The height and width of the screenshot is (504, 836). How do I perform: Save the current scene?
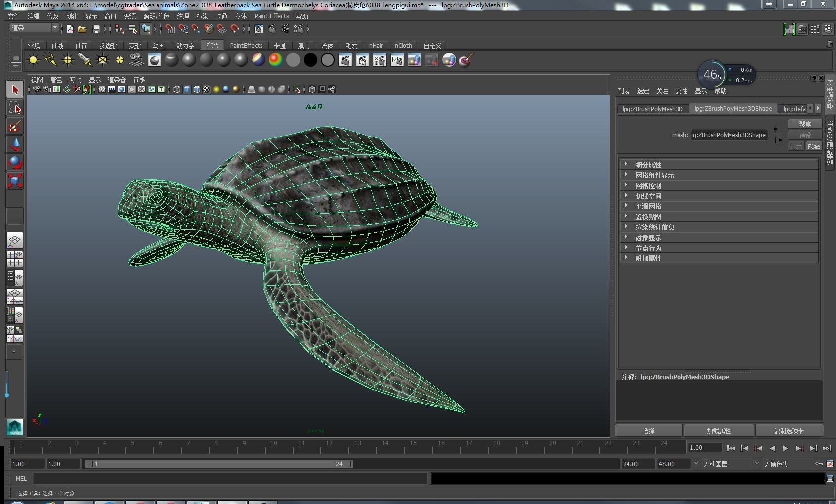pos(96,29)
